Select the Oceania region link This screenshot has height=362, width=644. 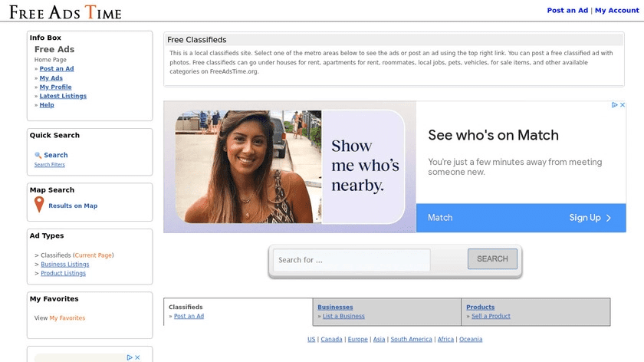coord(471,339)
